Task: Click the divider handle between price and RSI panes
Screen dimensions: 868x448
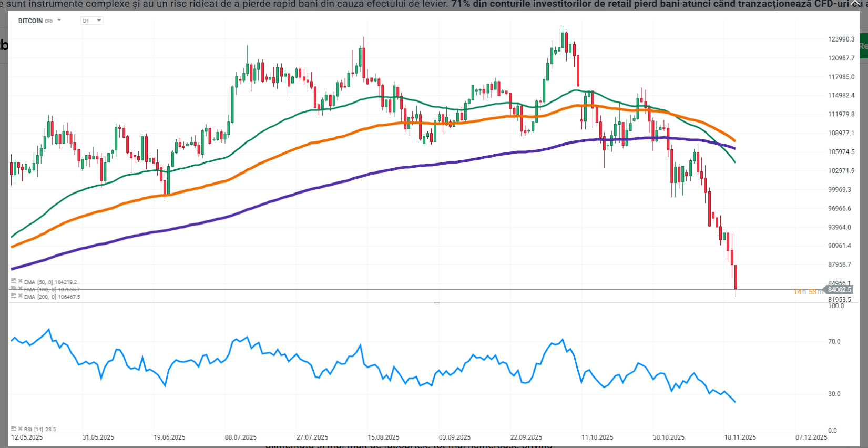Action: click(x=436, y=303)
